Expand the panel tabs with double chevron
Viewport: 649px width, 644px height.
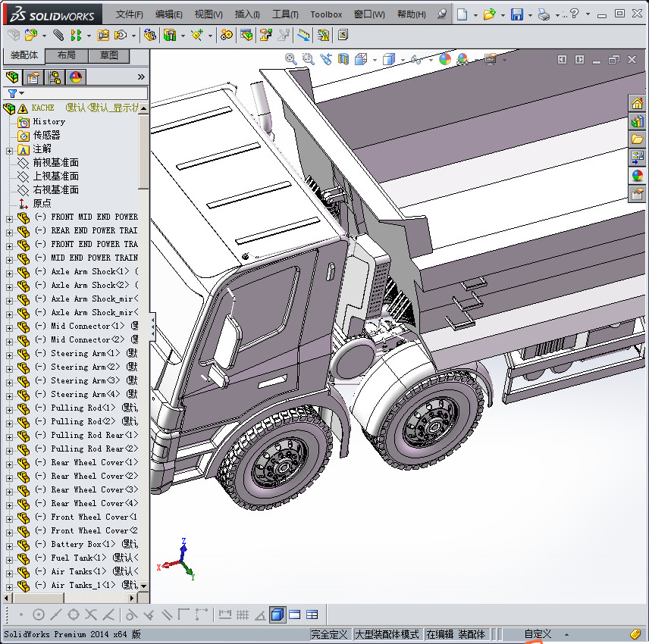pyautogui.click(x=141, y=77)
